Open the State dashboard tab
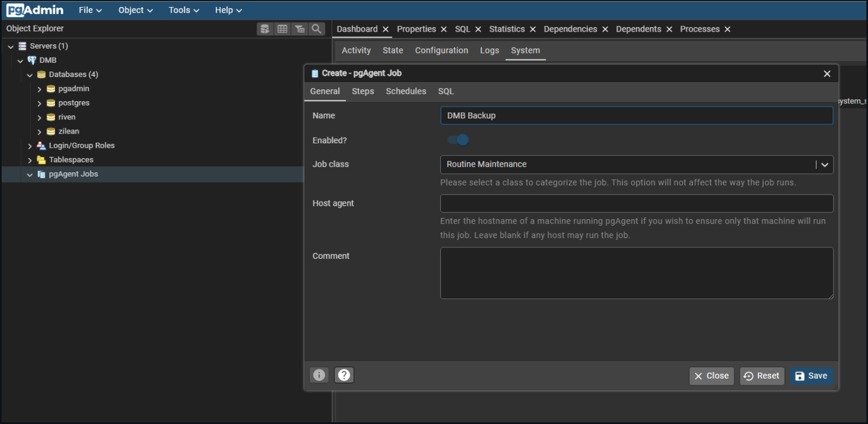Image resolution: width=868 pixels, height=424 pixels. 393,50
